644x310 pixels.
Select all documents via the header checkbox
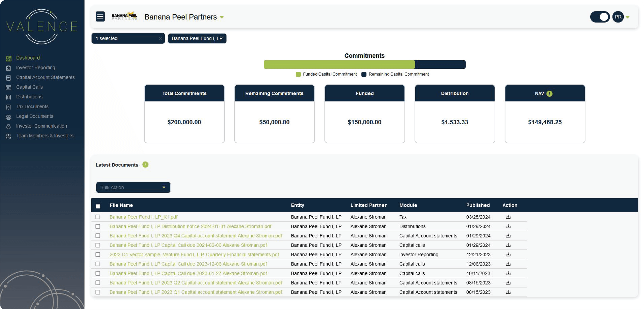click(x=98, y=206)
